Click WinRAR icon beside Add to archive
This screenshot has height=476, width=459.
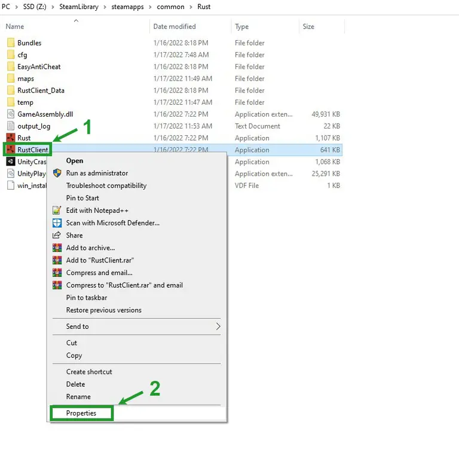[57, 248]
